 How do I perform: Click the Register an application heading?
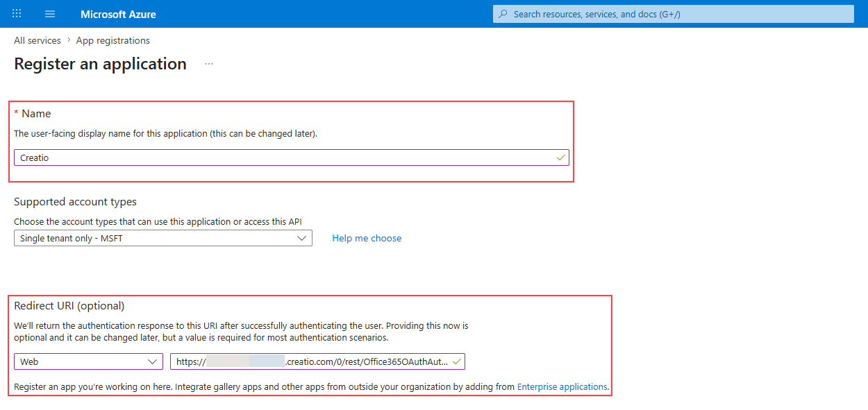100,64
